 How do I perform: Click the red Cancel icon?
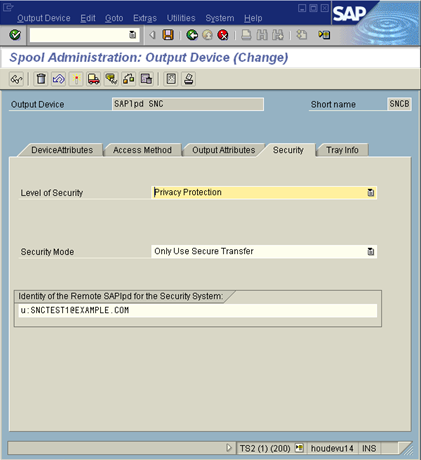point(223,35)
